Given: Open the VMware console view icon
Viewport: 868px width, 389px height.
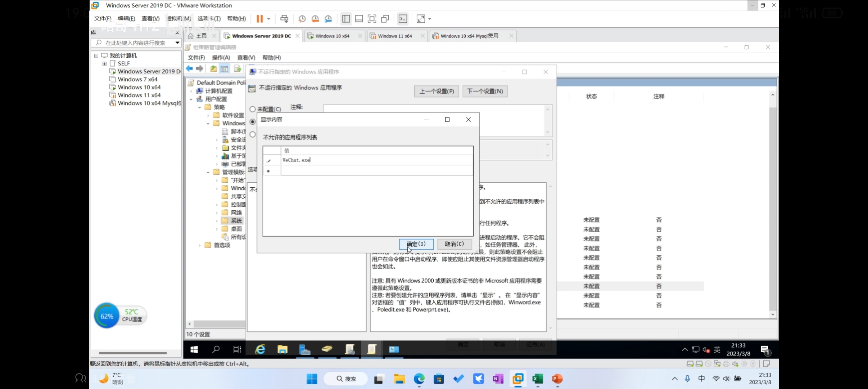Looking at the screenshot, I should click(x=403, y=19).
